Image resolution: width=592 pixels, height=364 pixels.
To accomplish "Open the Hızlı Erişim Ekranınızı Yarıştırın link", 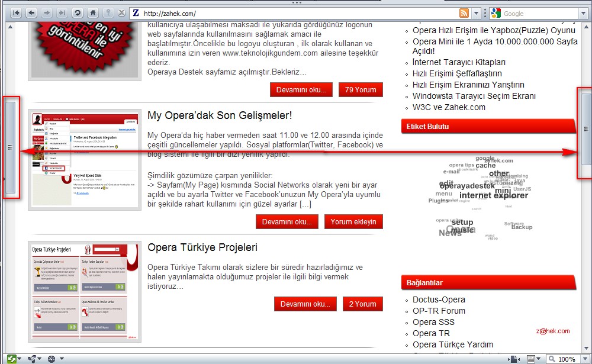I will pyautogui.click(x=468, y=85).
